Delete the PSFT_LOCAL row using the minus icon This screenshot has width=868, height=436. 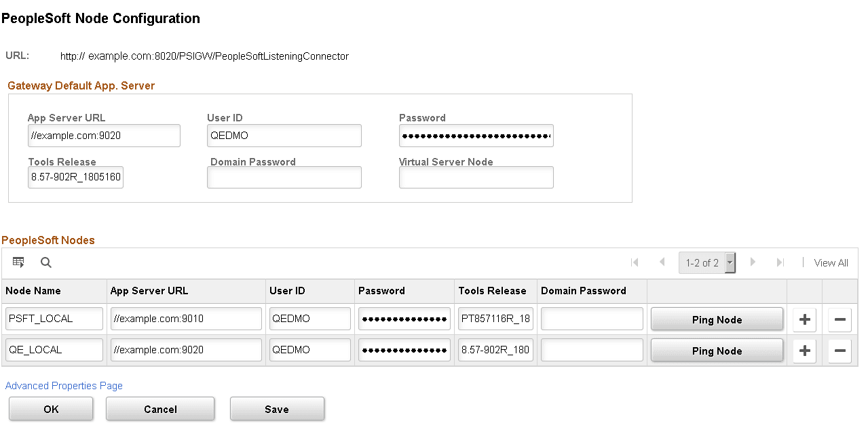click(x=839, y=319)
